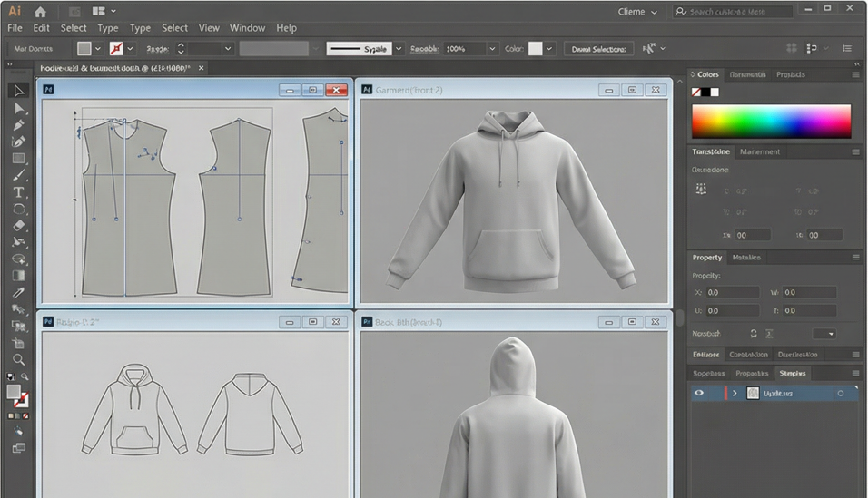
Task: Select the Type tool
Action: 18,192
